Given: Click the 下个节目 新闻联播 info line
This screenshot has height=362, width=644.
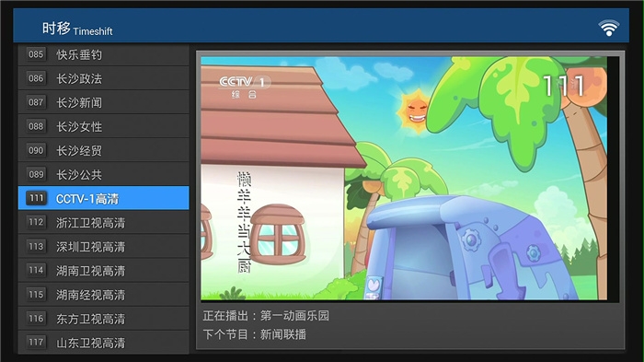Looking at the screenshot, I should (x=254, y=334).
